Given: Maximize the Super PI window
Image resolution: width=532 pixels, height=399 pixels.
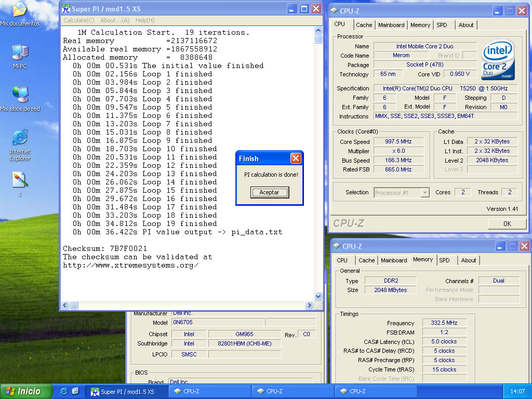Looking at the screenshot, I should click(x=304, y=9).
